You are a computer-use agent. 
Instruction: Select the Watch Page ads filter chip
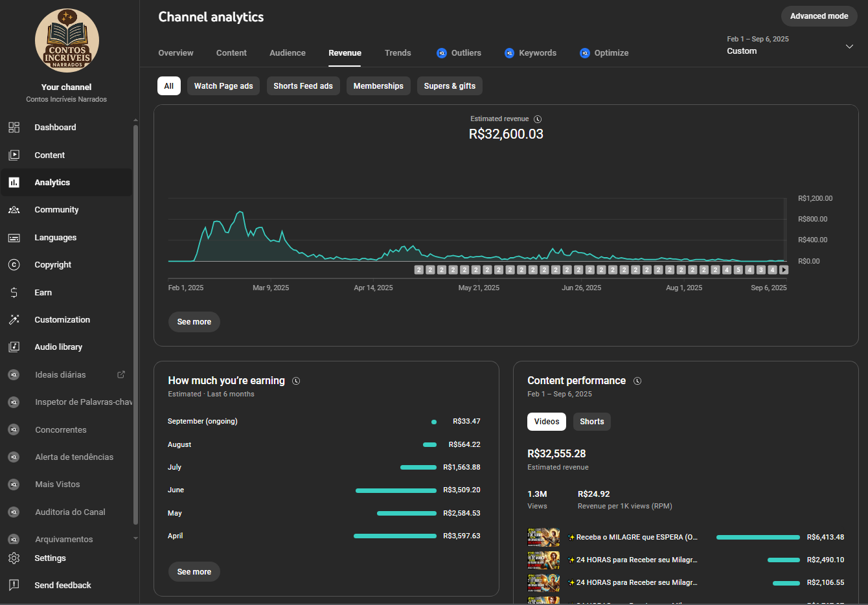(223, 86)
